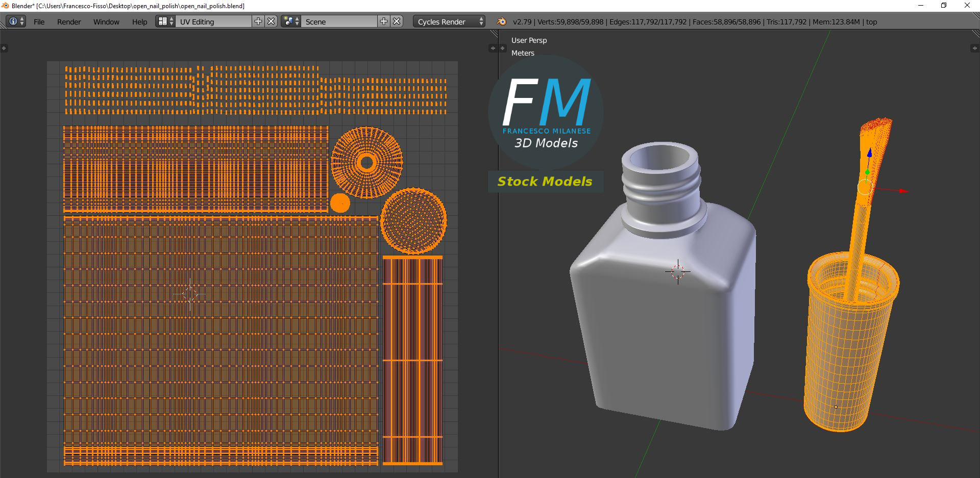The height and width of the screenshot is (478, 980).
Task: Open the File menu
Action: tap(39, 22)
